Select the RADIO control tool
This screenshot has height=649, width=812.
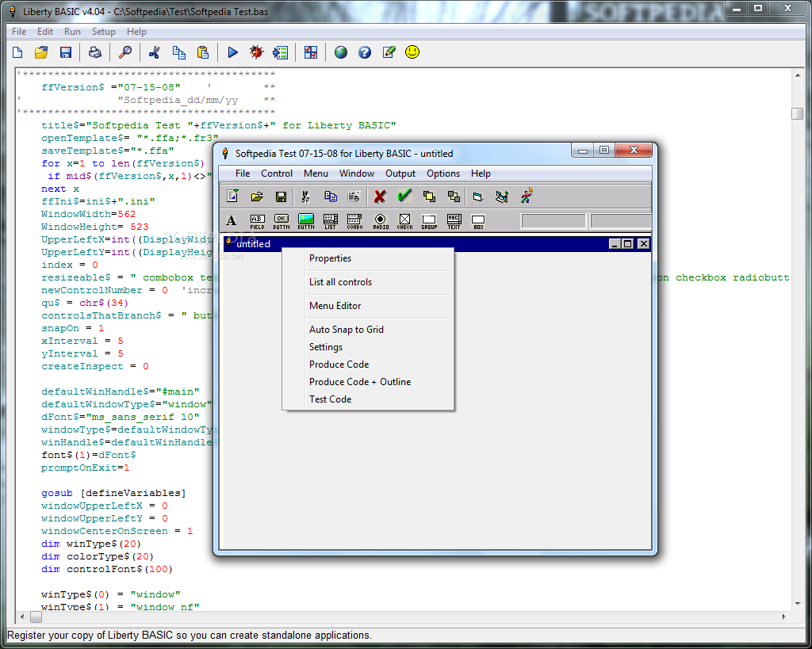[x=380, y=221]
